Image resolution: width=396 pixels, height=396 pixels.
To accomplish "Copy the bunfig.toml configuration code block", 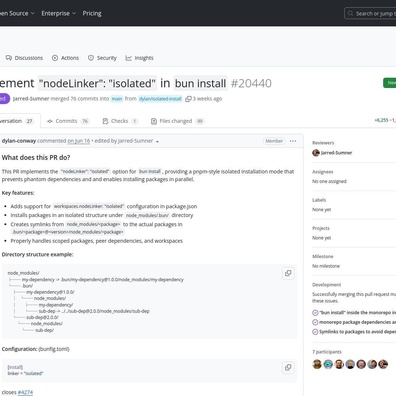I will (288, 367).
